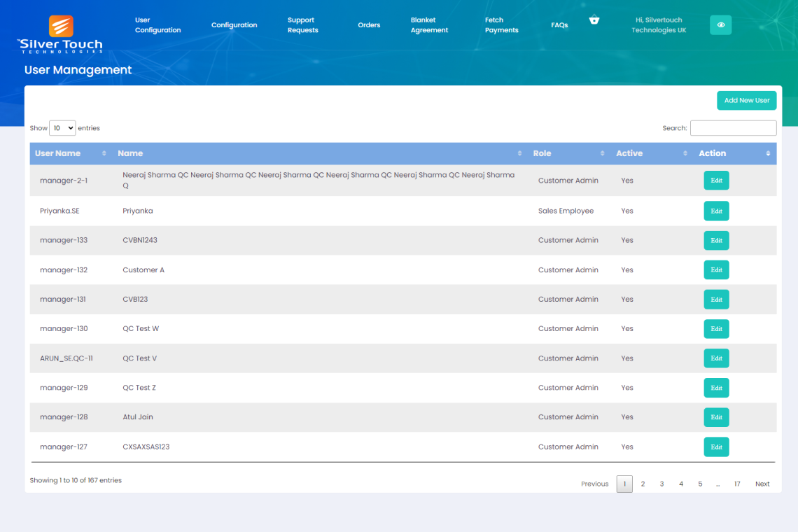Sort table by Active column

point(652,153)
